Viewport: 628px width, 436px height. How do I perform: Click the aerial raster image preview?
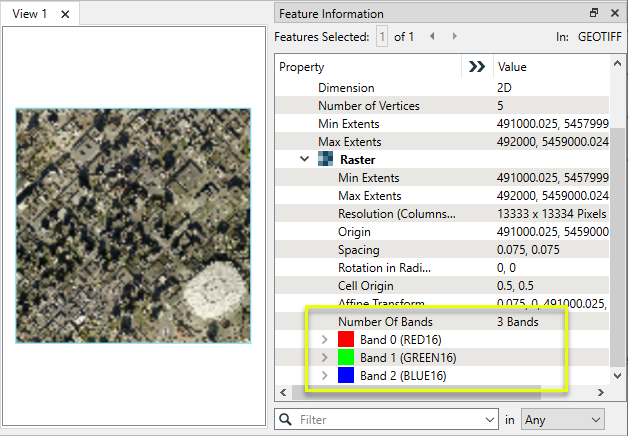(133, 223)
